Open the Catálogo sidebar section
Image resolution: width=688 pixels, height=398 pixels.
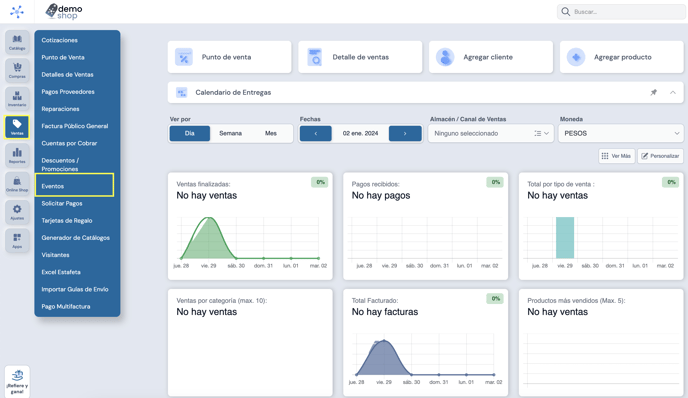[x=17, y=42]
